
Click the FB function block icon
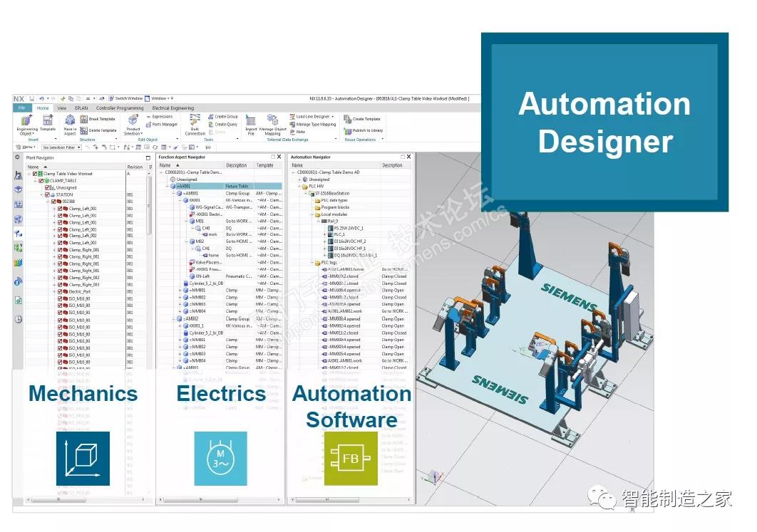click(351, 458)
